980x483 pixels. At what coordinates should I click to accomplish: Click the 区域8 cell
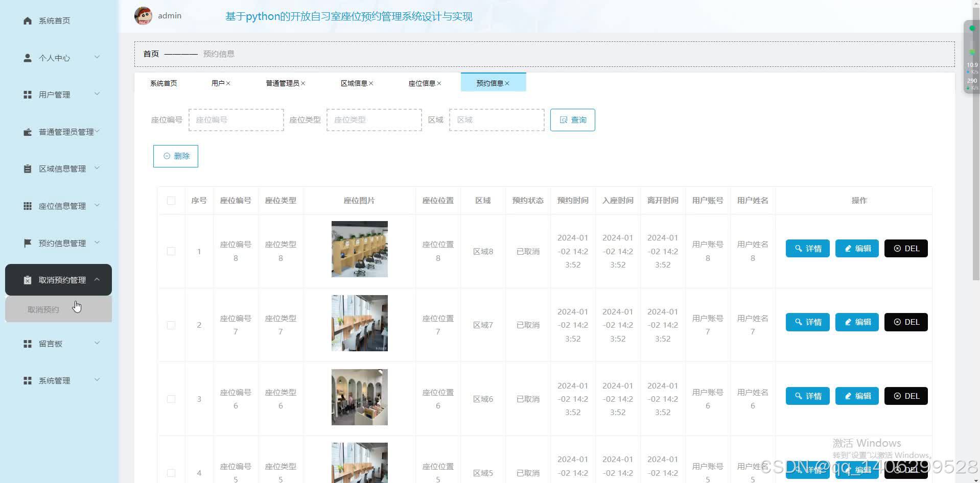483,251
